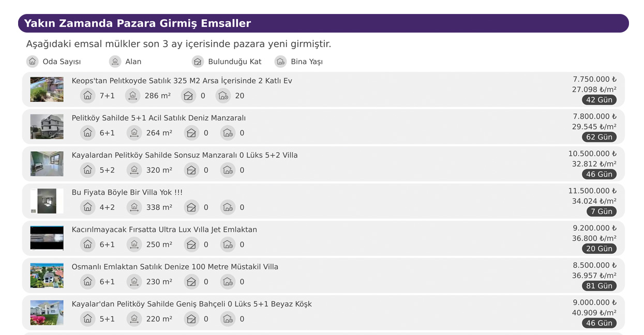This screenshot has width=644, height=335.
Task: Click the Alan legend icon
Action: (x=115, y=62)
